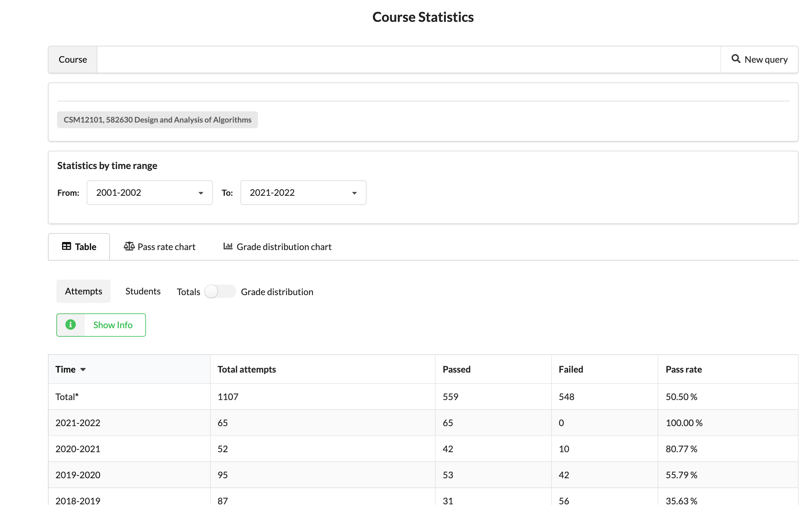Click the Show Info button label
The width and height of the screenshot is (812, 505).
tap(113, 325)
